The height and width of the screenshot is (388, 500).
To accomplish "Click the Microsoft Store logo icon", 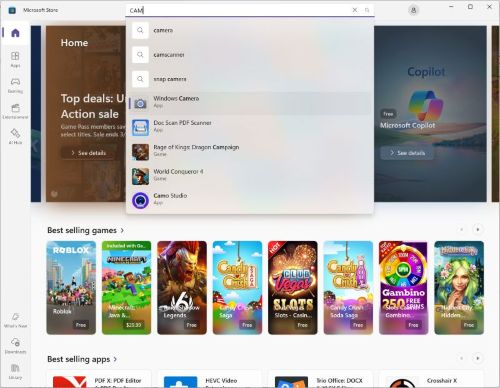I will pos(12,10).
